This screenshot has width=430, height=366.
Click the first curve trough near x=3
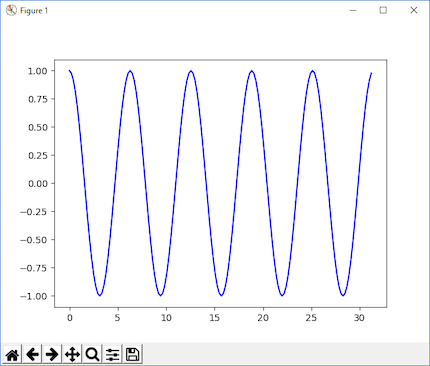(x=99, y=295)
